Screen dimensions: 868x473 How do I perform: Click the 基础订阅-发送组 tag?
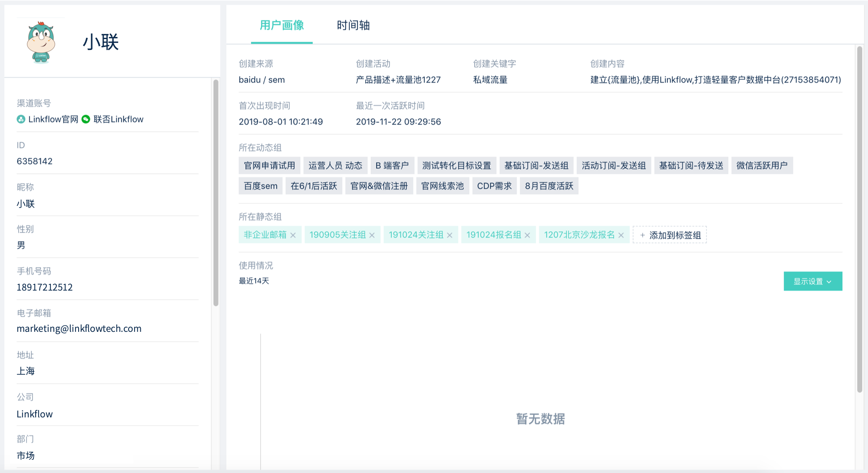[536, 165]
